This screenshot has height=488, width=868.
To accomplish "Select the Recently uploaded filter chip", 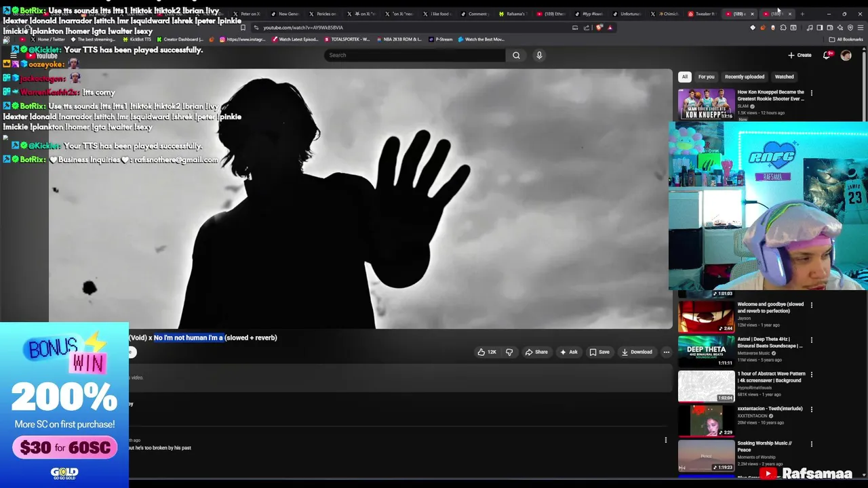I will pos(744,77).
